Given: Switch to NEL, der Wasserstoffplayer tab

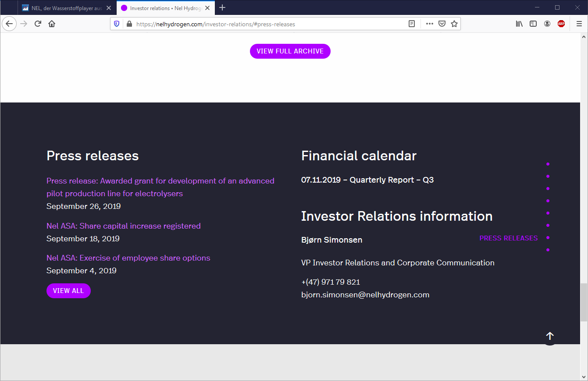Looking at the screenshot, I should click(67, 8).
